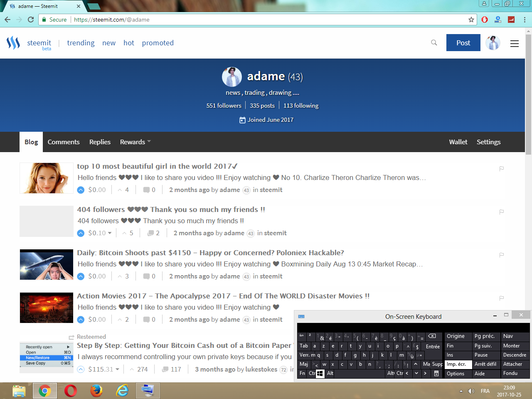The height and width of the screenshot is (399, 532).
Task: Flag the Daily Bitcoin Shoots post
Action: tap(502, 255)
